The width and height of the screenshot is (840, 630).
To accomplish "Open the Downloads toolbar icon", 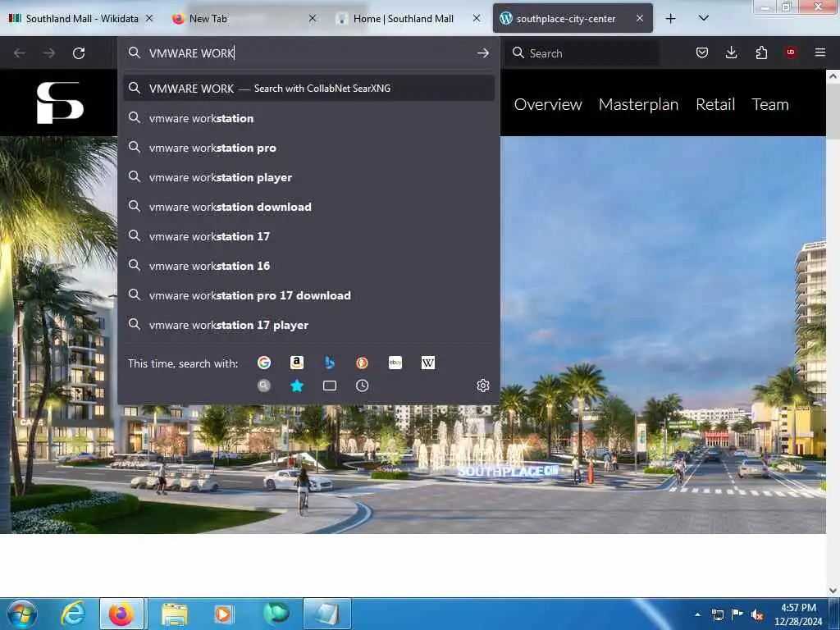I will tap(731, 52).
